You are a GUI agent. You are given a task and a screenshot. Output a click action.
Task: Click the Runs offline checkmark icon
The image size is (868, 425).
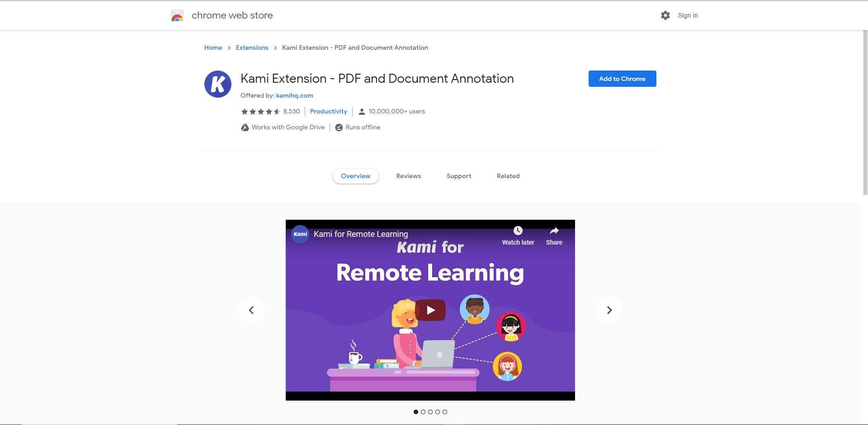(339, 127)
